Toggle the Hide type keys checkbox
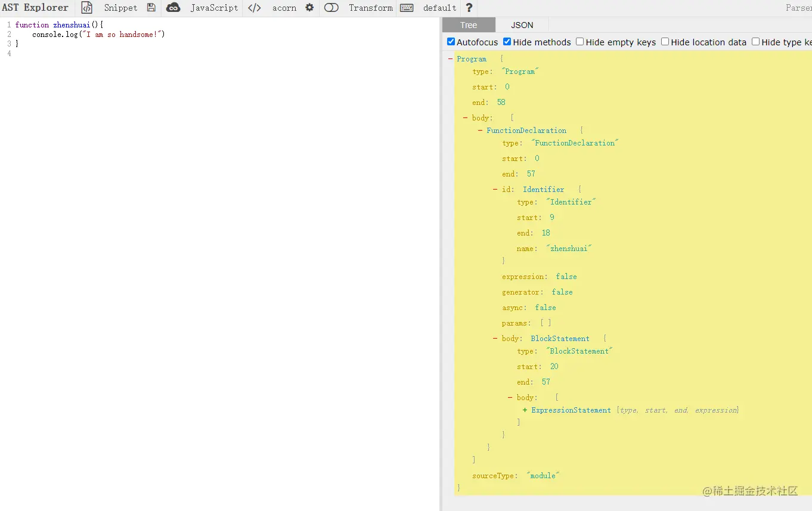This screenshot has height=511, width=812. tap(756, 42)
